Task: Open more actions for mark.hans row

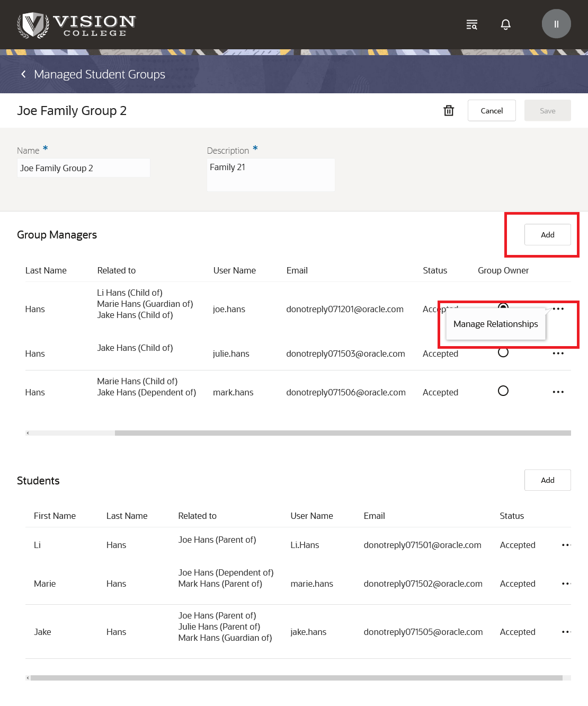Action: pyautogui.click(x=558, y=392)
